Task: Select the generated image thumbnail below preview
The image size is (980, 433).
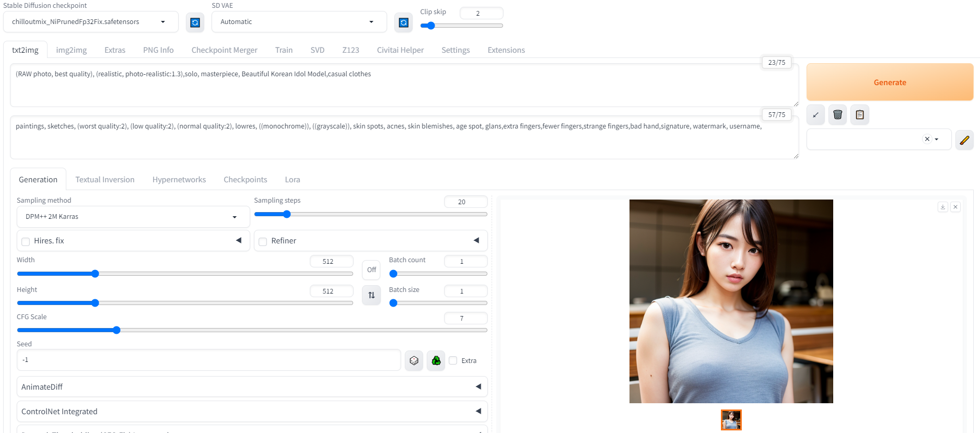Action: (731, 420)
